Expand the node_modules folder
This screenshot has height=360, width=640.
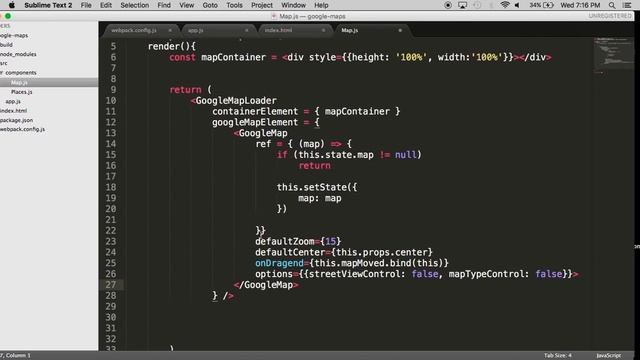[x=18, y=54]
